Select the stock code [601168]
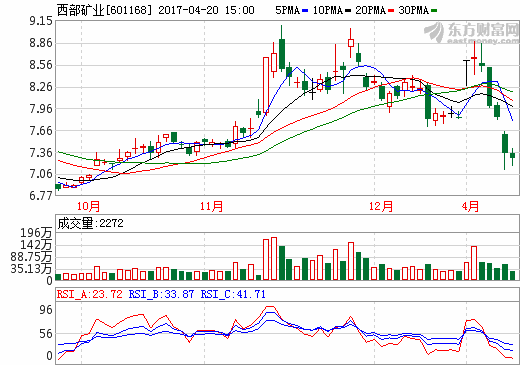The width and height of the screenshot is (520, 365). [129, 10]
